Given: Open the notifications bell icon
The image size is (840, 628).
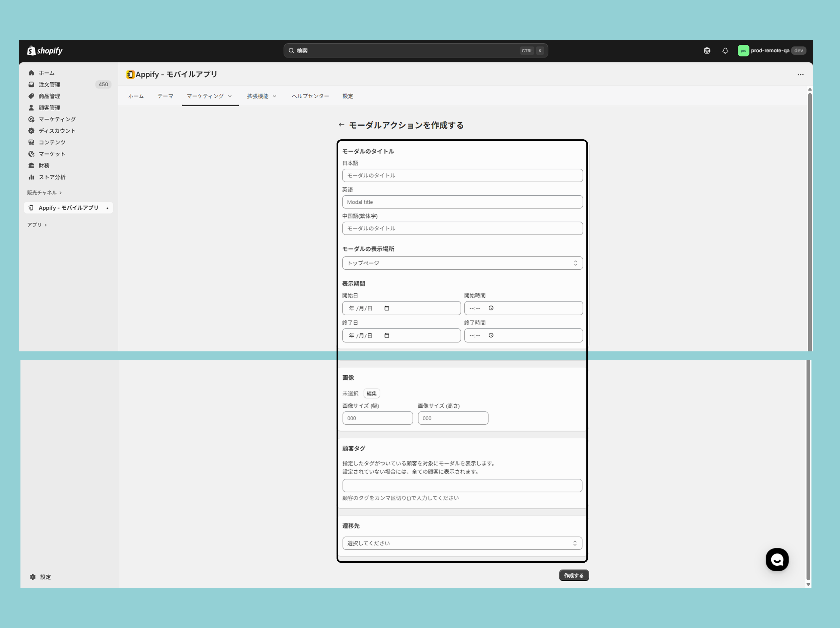Looking at the screenshot, I should (725, 51).
